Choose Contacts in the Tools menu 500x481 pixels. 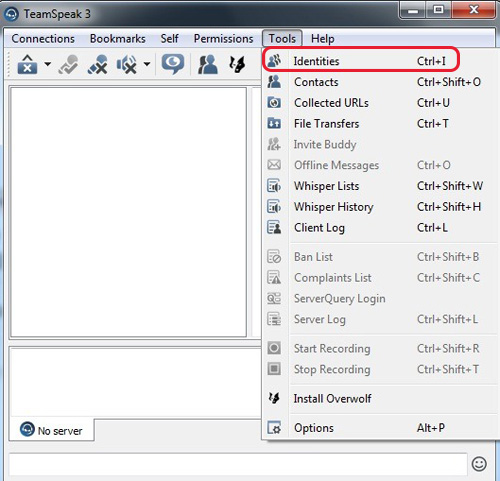[x=378, y=82]
